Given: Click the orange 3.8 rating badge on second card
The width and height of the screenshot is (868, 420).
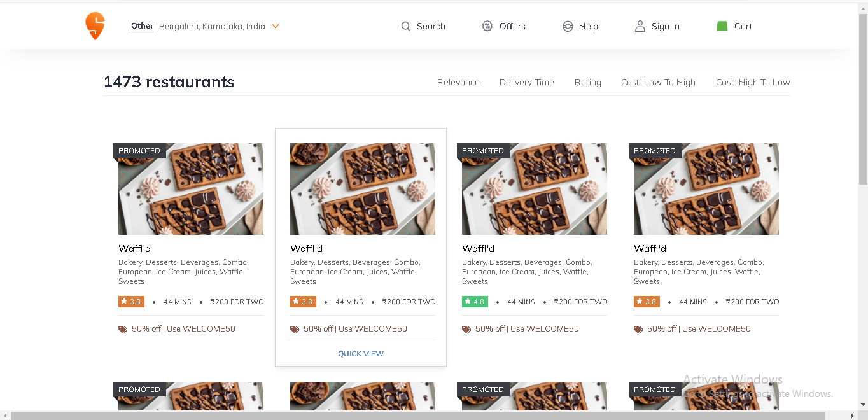Looking at the screenshot, I should 303,301.
